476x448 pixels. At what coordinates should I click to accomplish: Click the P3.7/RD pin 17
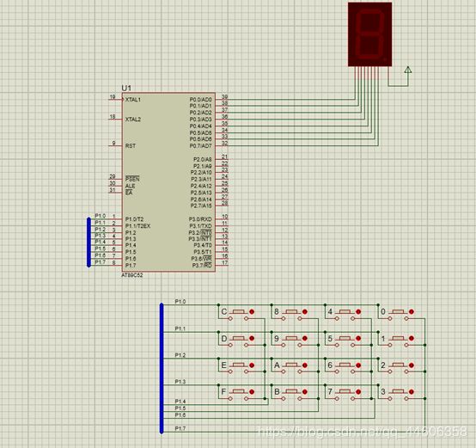(x=222, y=265)
